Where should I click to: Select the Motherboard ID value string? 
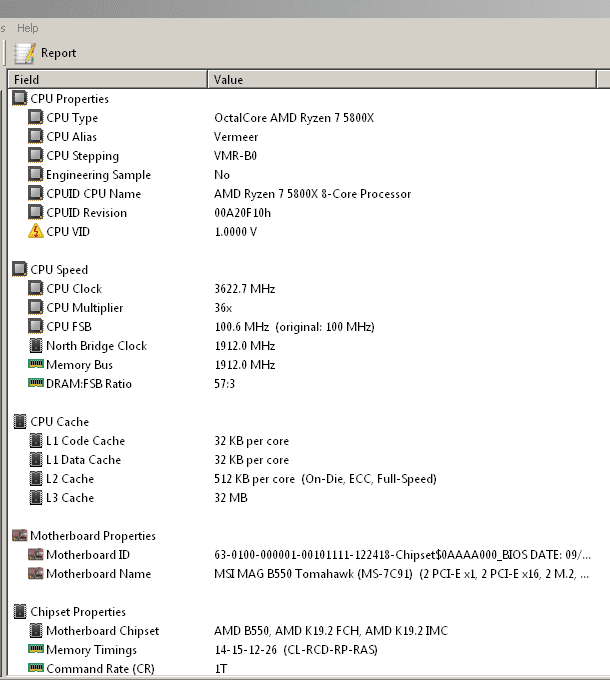(x=402, y=555)
